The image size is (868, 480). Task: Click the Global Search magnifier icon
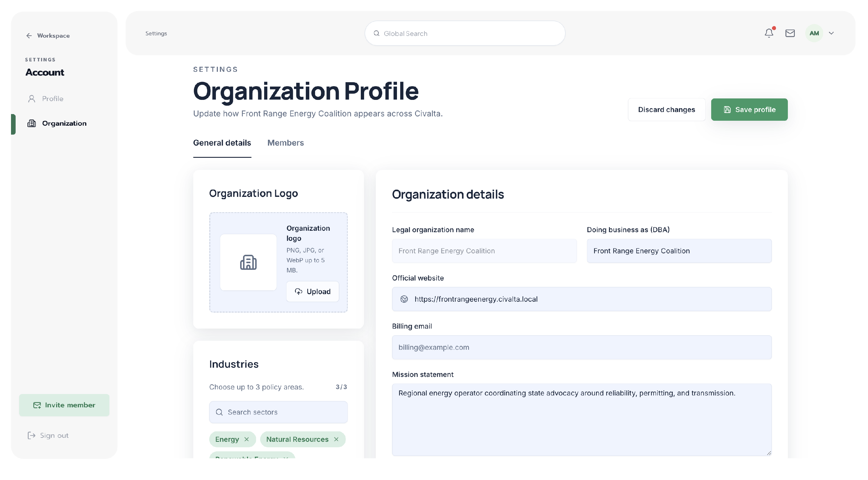pyautogui.click(x=376, y=33)
